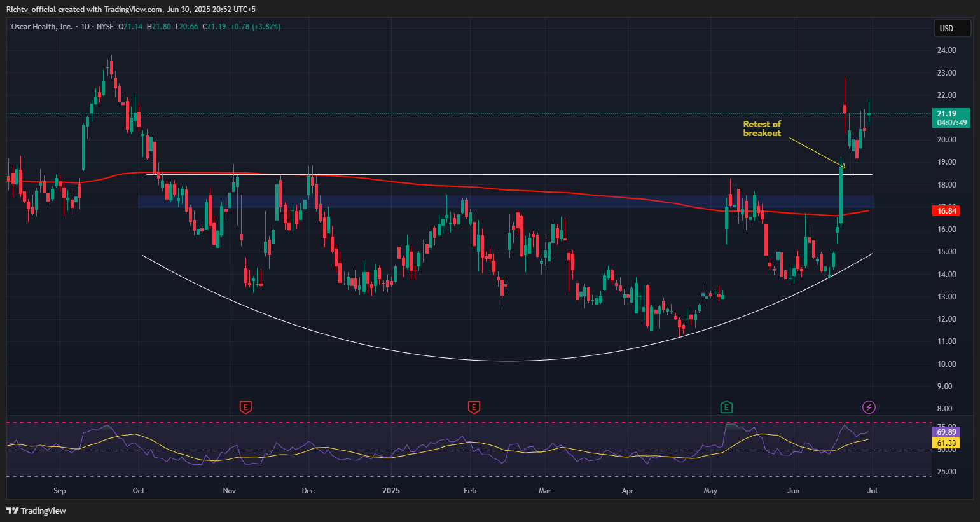Click the green earnings marker near May

point(726,407)
